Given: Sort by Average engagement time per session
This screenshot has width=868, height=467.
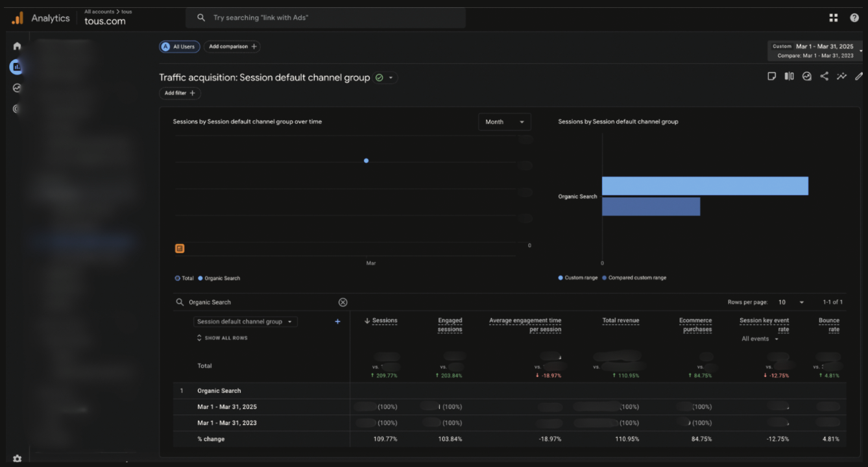Looking at the screenshot, I should pyautogui.click(x=525, y=325).
